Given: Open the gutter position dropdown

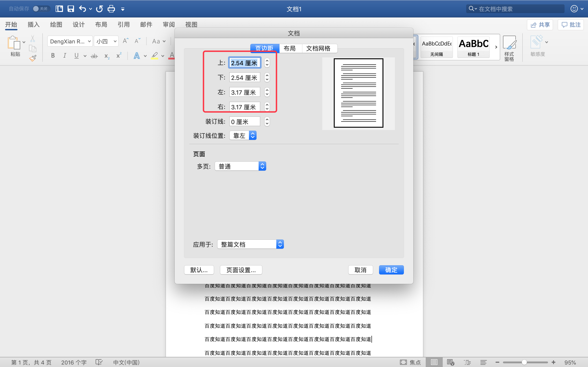Looking at the screenshot, I should [243, 136].
